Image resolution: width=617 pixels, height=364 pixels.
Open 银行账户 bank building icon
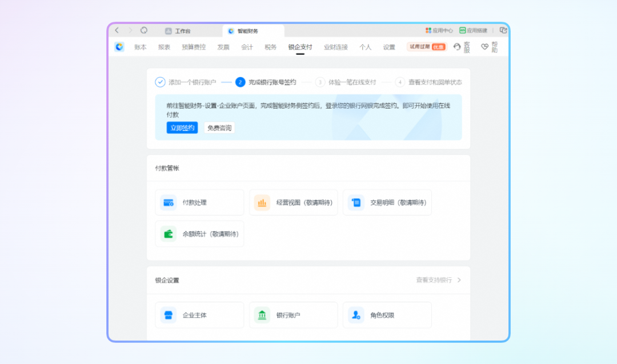pyautogui.click(x=262, y=315)
